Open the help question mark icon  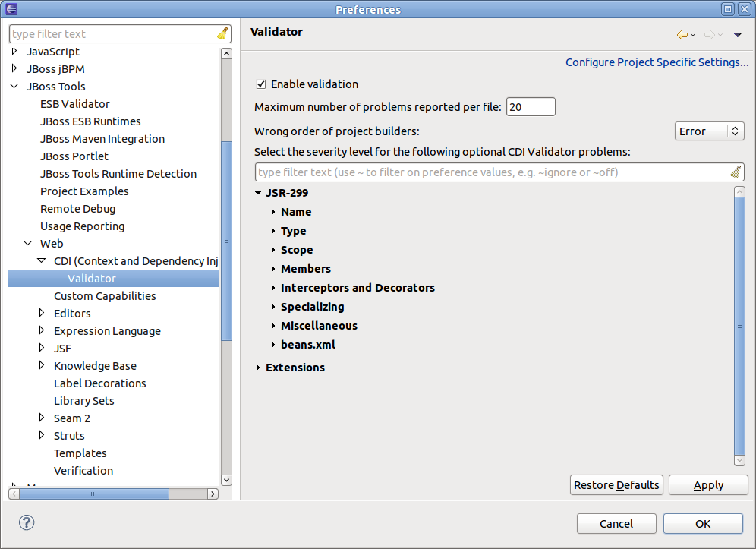tap(27, 522)
